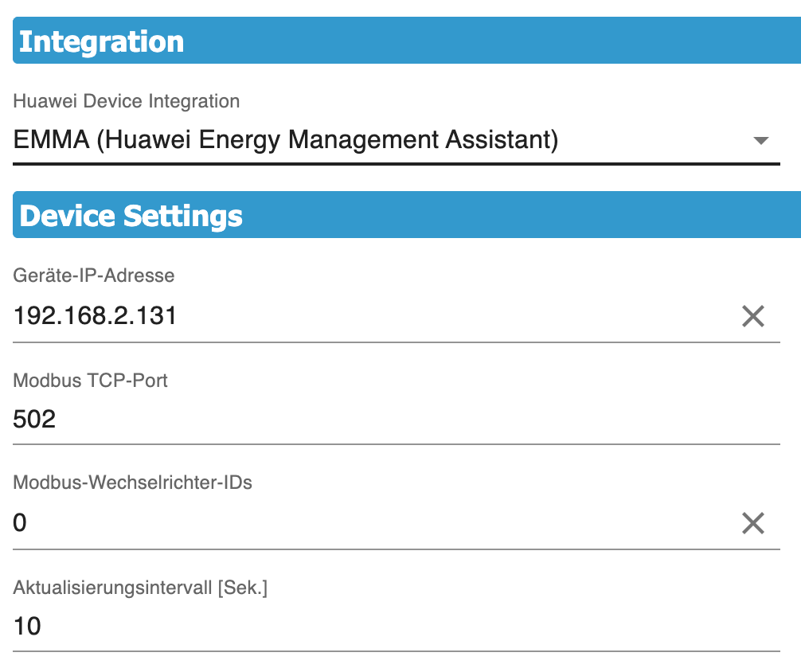The width and height of the screenshot is (801, 672).
Task: Click the inverter ID value 0
Action: 21,523
